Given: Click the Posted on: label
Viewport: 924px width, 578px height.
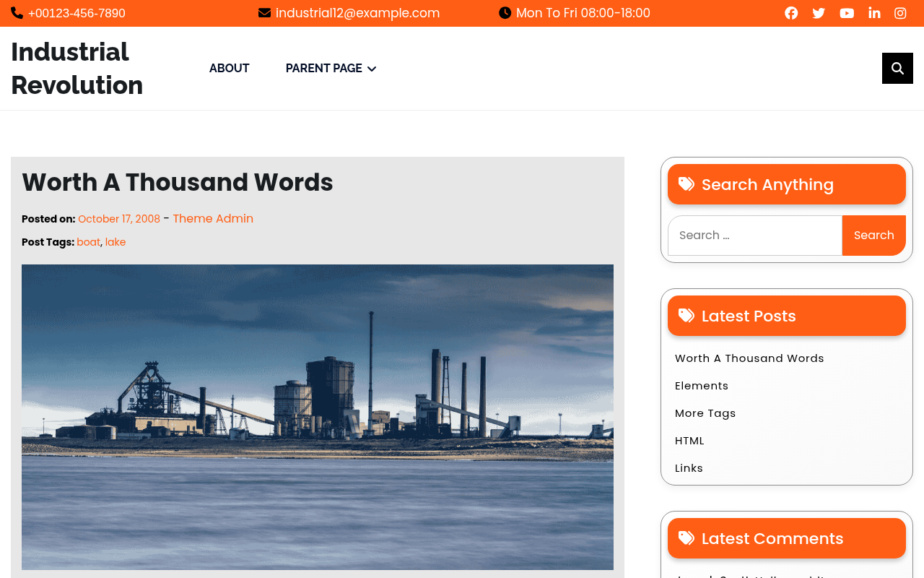Looking at the screenshot, I should 48,219.
